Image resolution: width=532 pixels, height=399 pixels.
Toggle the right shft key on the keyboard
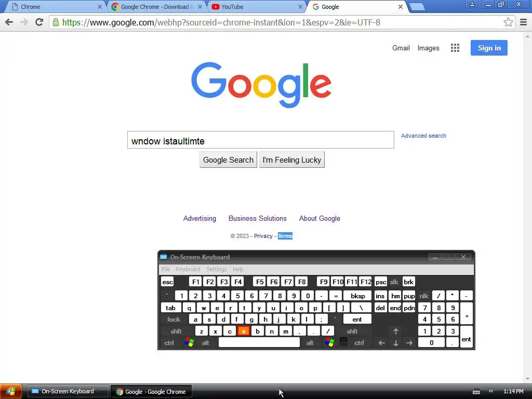tap(352, 331)
